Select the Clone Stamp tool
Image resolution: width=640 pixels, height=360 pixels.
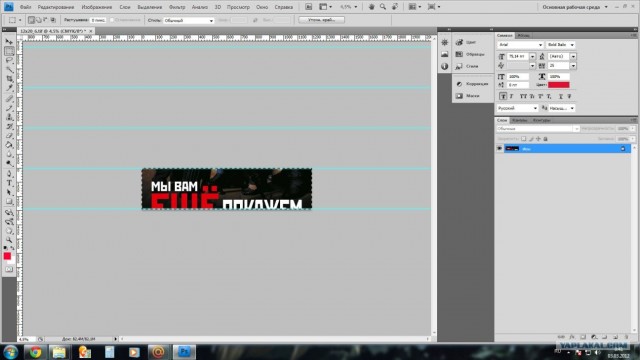(x=9, y=117)
